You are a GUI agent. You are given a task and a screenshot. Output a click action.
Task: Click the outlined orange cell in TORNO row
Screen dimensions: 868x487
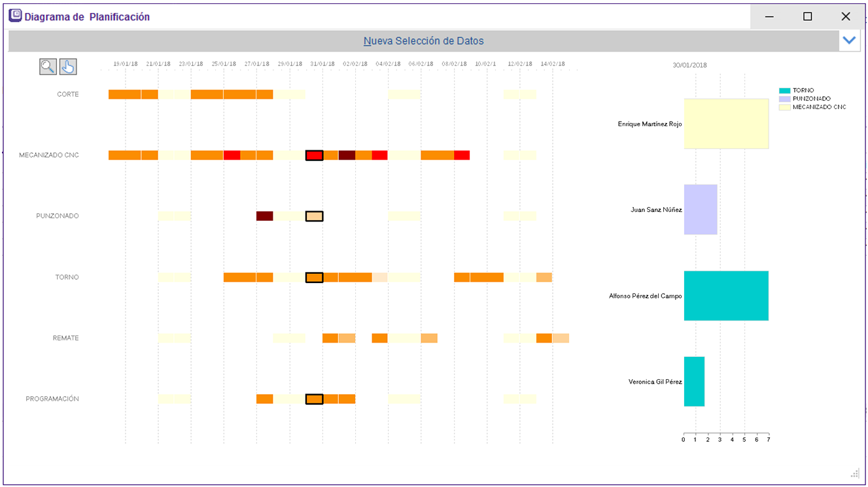[314, 277]
